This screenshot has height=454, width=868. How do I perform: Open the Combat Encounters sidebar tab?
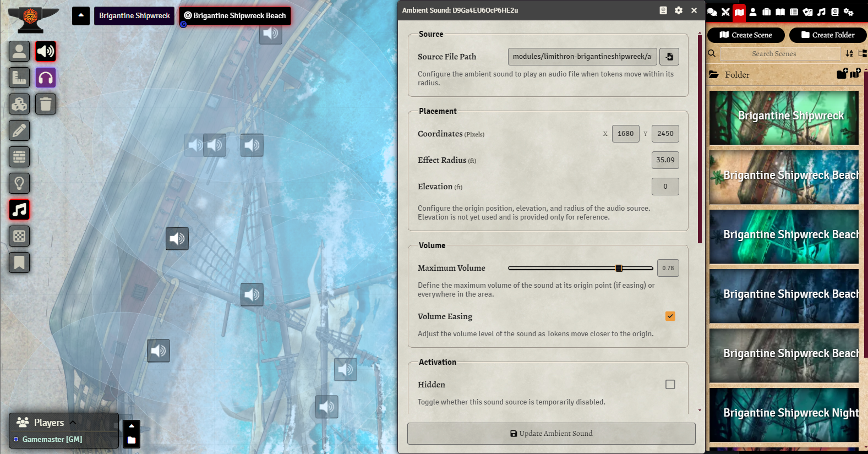(x=725, y=12)
